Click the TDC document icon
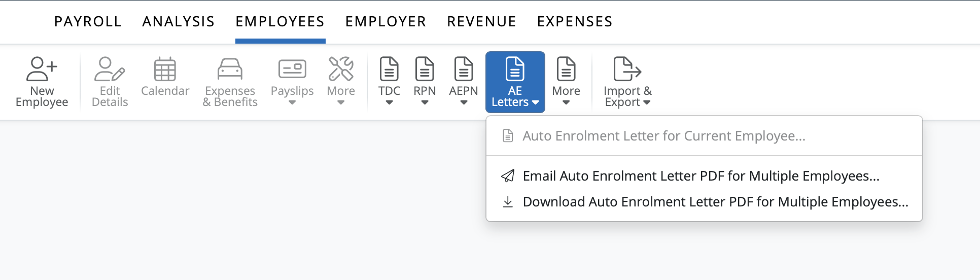Viewport: 980px width, 280px height. click(389, 69)
